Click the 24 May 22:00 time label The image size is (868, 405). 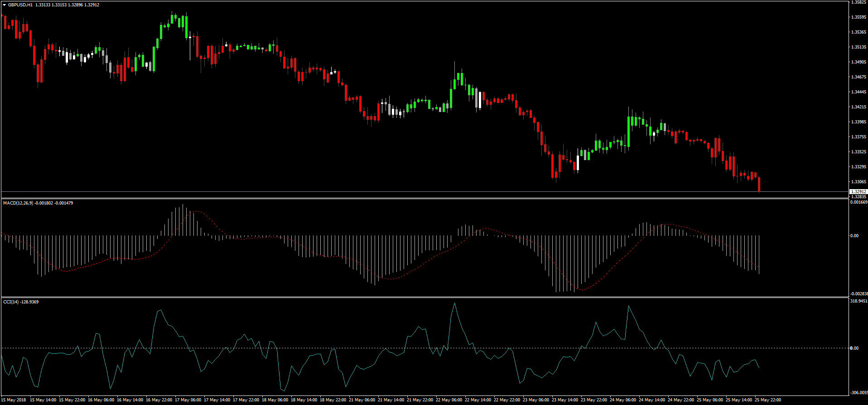click(x=681, y=400)
